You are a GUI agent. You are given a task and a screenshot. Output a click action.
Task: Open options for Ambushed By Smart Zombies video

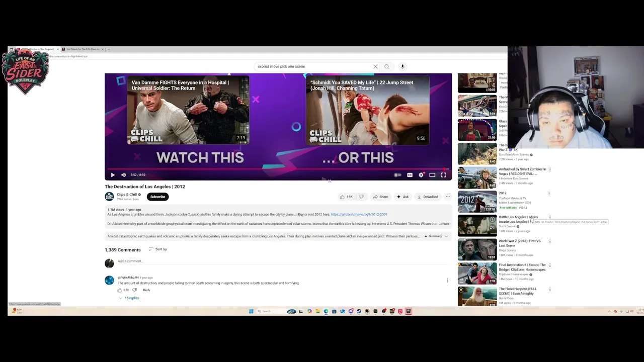pyautogui.click(x=549, y=169)
